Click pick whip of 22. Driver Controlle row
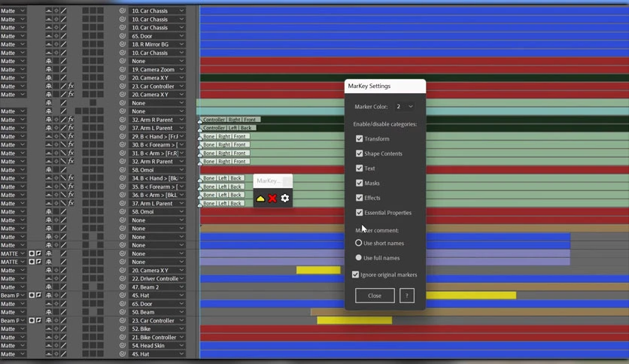This screenshot has height=364, width=629. point(123,278)
